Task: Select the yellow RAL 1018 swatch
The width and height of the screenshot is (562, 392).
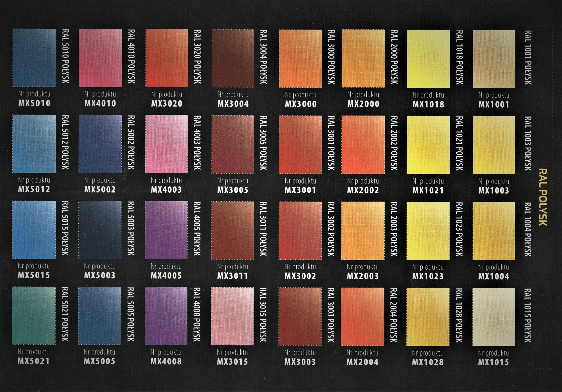Action: [428, 59]
